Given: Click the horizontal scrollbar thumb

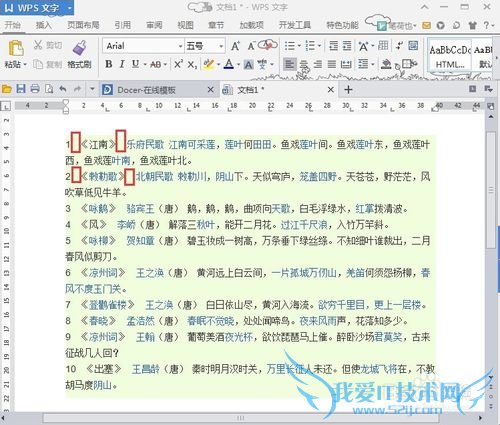Looking at the screenshot, I should pyautogui.click(x=240, y=418).
